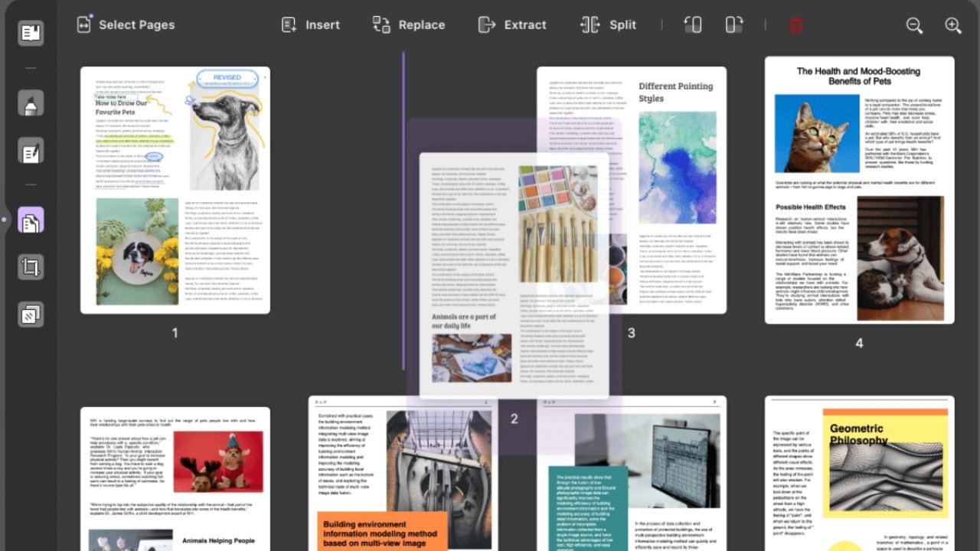Viewport: 980px width, 551px height.
Task: Select page 4 'Benefits of Pets' thumbnail
Action: (859, 190)
